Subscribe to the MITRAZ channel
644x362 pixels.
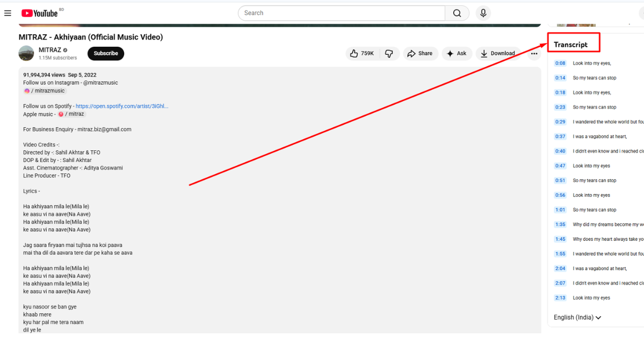pyautogui.click(x=106, y=53)
